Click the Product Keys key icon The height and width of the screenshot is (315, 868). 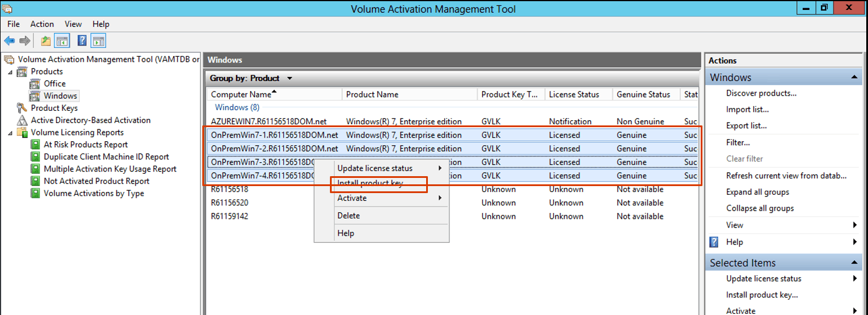(x=22, y=108)
